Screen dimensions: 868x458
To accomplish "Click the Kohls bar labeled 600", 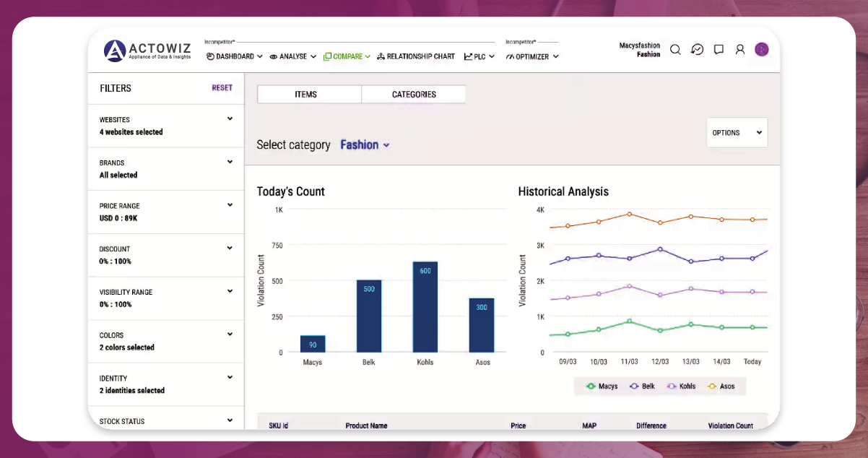I will (425, 307).
